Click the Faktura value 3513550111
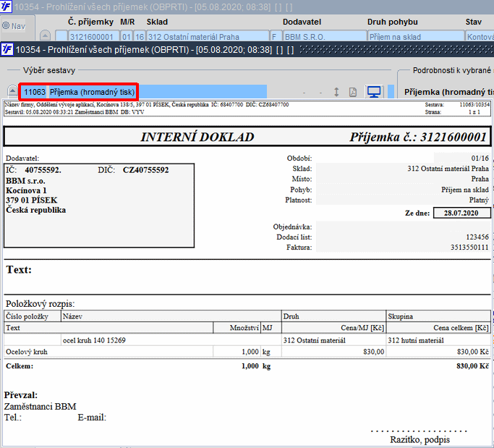494x448 pixels. tap(469, 248)
